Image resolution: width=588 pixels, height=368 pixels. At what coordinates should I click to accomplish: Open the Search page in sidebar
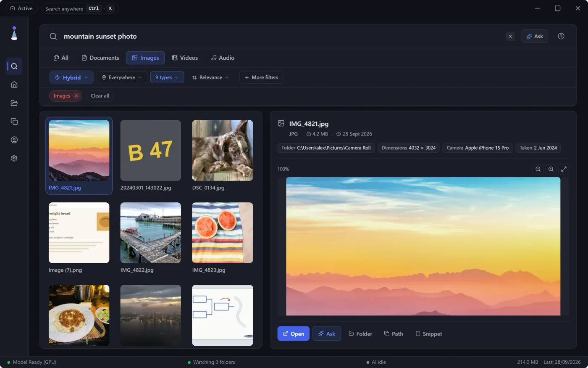[14, 66]
